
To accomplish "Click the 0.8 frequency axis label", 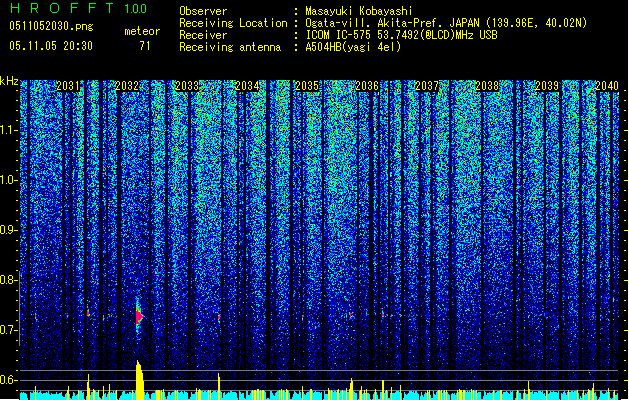I will point(8,280).
